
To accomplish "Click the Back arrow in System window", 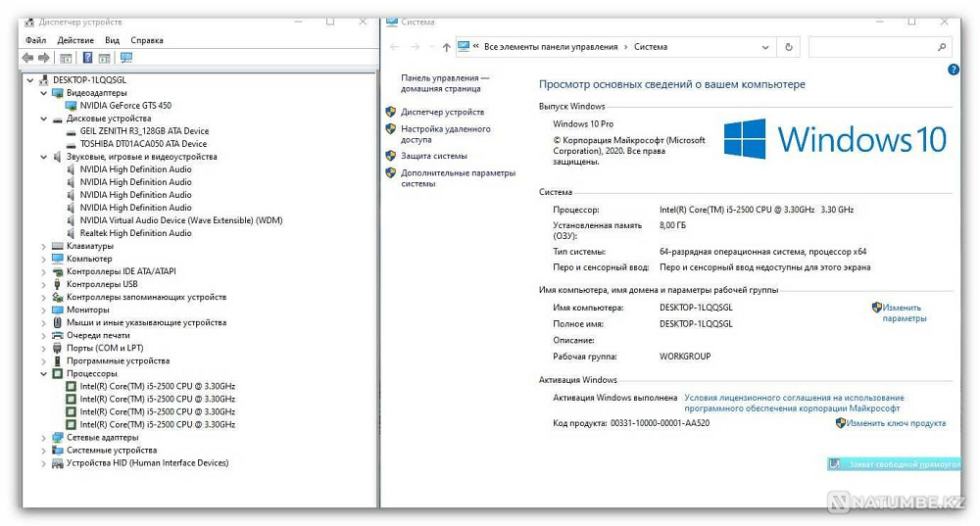I will [x=394, y=47].
